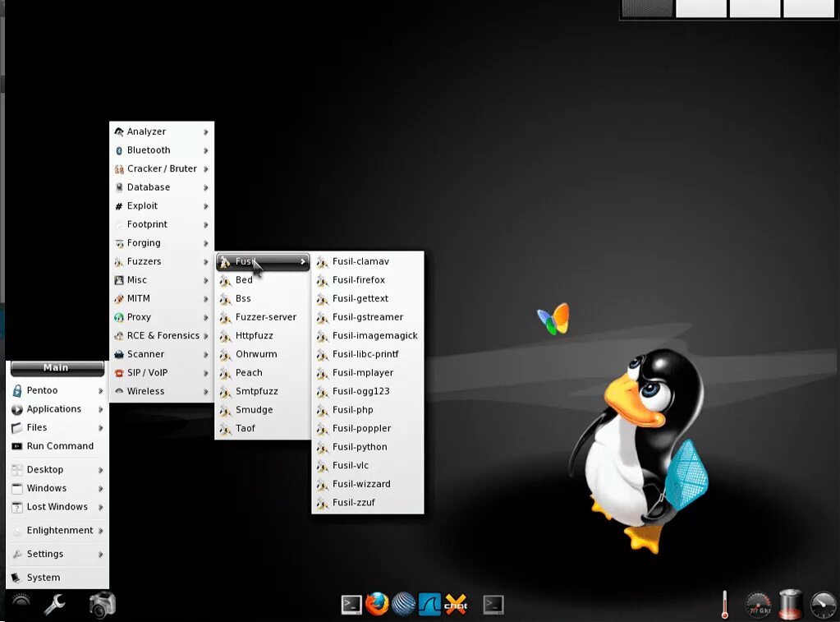Viewport: 840px width, 622px height.
Task: Open the terminal icon in the dock
Action: (x=351, y=605)
